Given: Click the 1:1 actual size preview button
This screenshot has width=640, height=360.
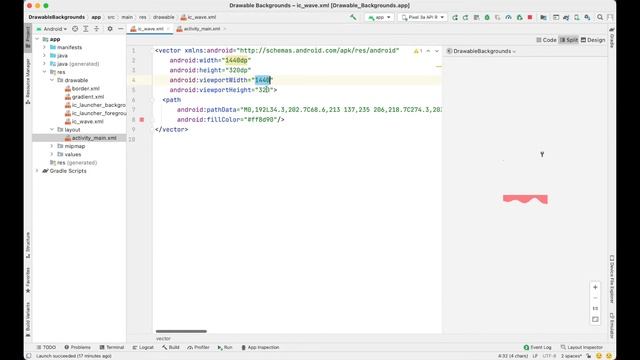Looking at the screenshot, I should pos(595,309).
